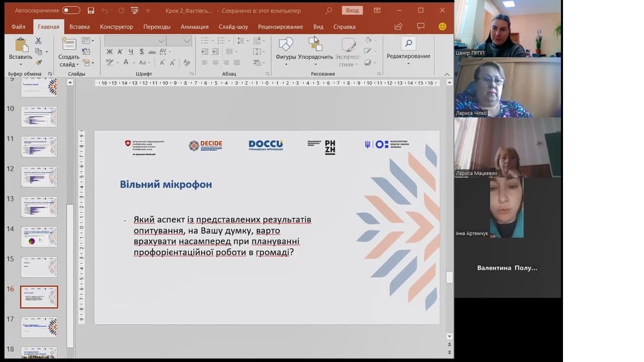The height and width of the screenshot is (362, 644).
Task: Expand the font name dropdown
Action: (x=162, y=41)
